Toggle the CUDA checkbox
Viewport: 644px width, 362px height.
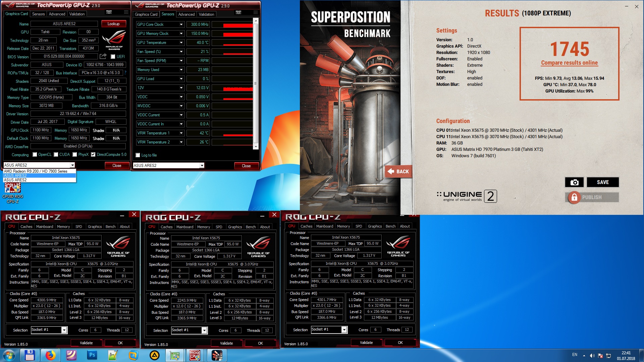click(56, 155)
